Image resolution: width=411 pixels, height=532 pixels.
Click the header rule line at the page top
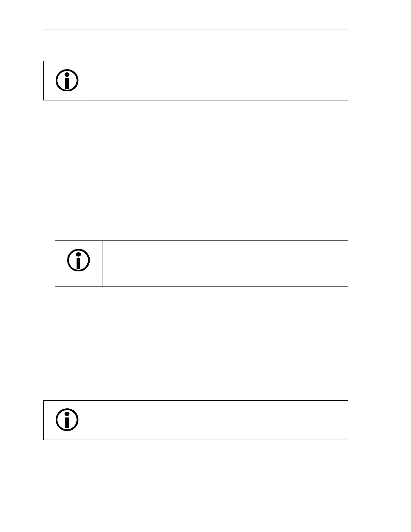(195, 30)
